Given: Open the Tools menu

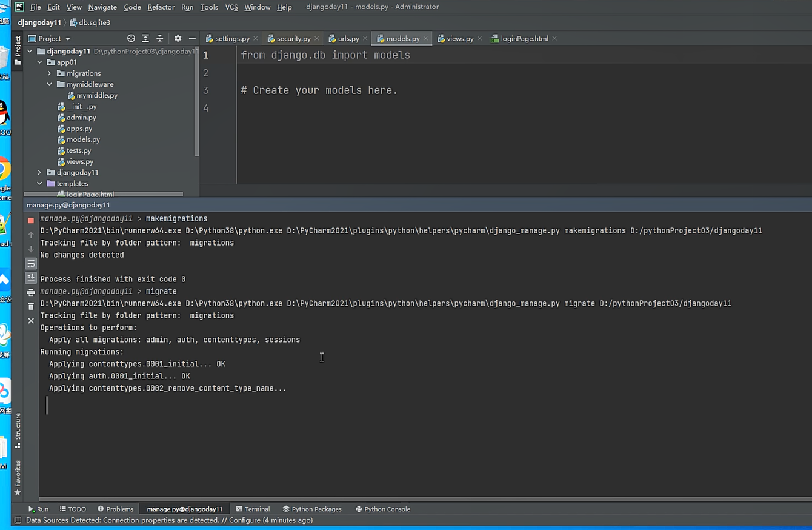Looking at the screenshot, I should coord(209,7).
